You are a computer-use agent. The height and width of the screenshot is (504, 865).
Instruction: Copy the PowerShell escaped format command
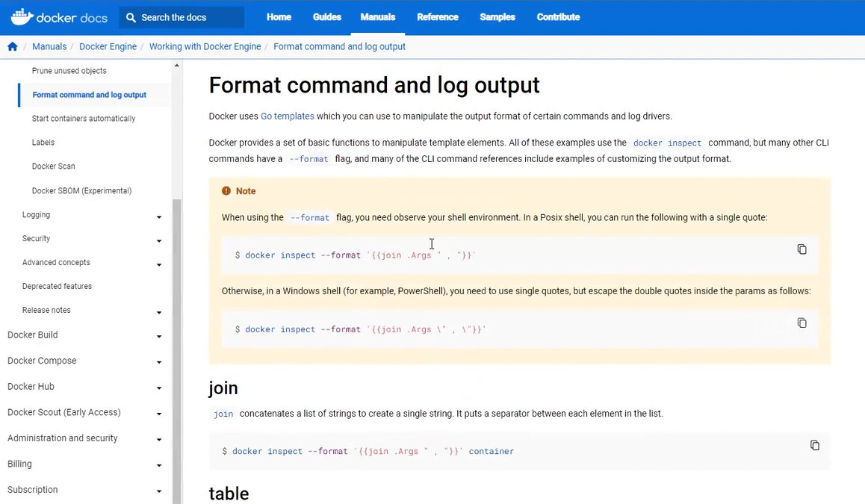(802, 323)
